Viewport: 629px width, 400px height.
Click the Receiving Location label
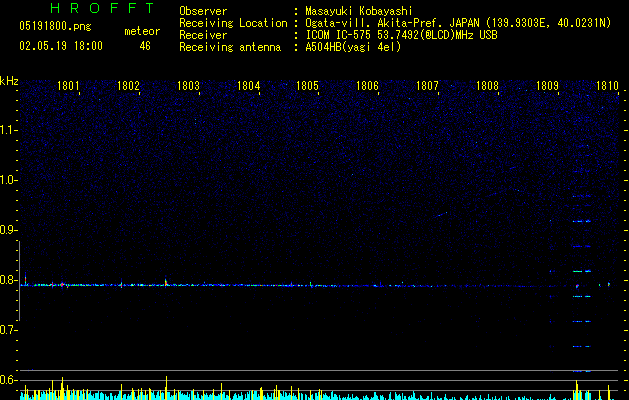(233, 23)
